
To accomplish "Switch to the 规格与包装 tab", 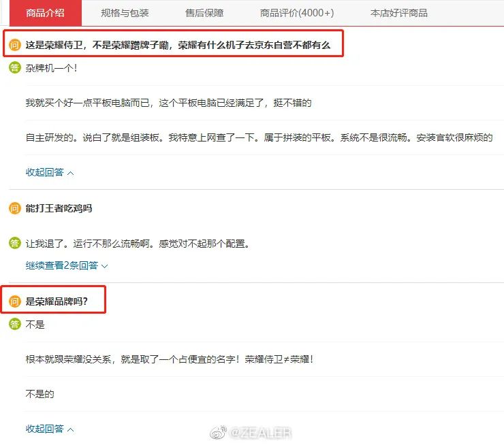I will 125,13.
